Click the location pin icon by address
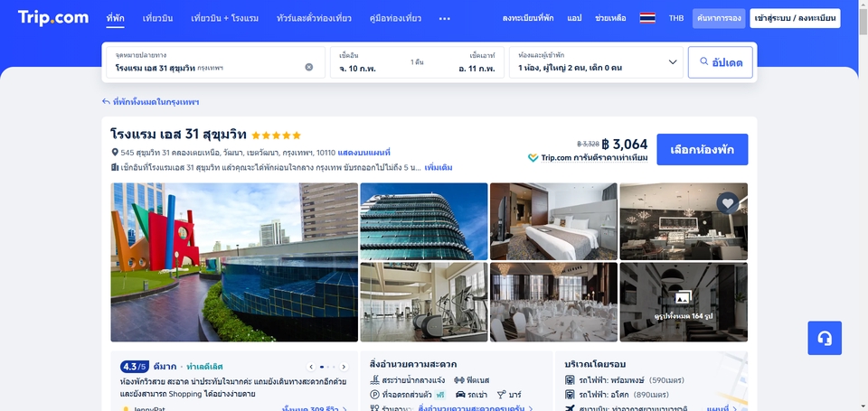Image resolution: width=868 pixels, height=411 pixels. (x=115, y=152)
